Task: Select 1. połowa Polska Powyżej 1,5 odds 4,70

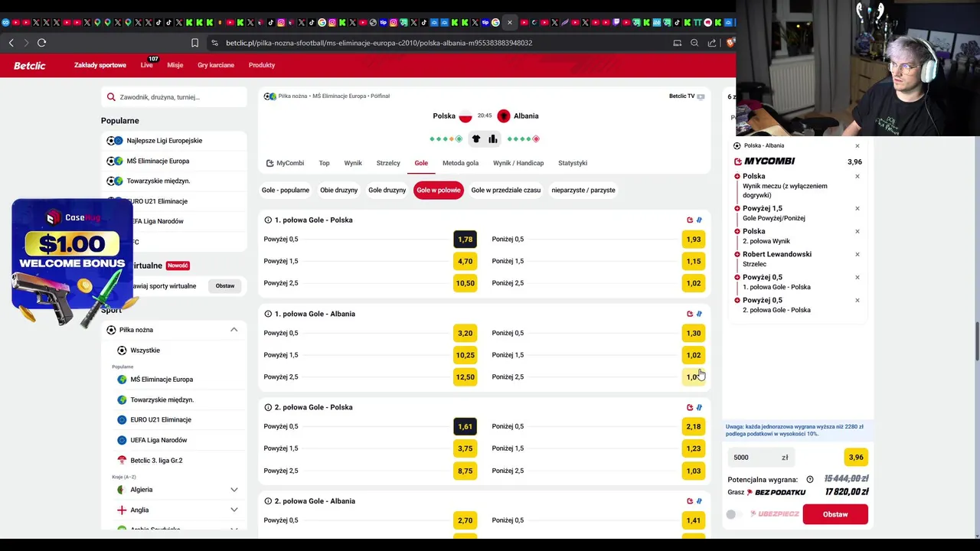Action: 465,261
